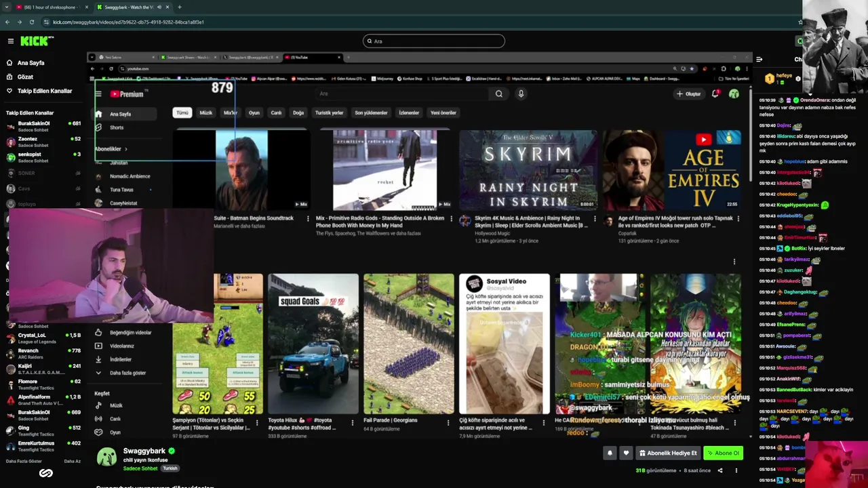Close the '1 hour of shreksophone' tab
This screenshot has height=488, width=868.
coord(87,7)
